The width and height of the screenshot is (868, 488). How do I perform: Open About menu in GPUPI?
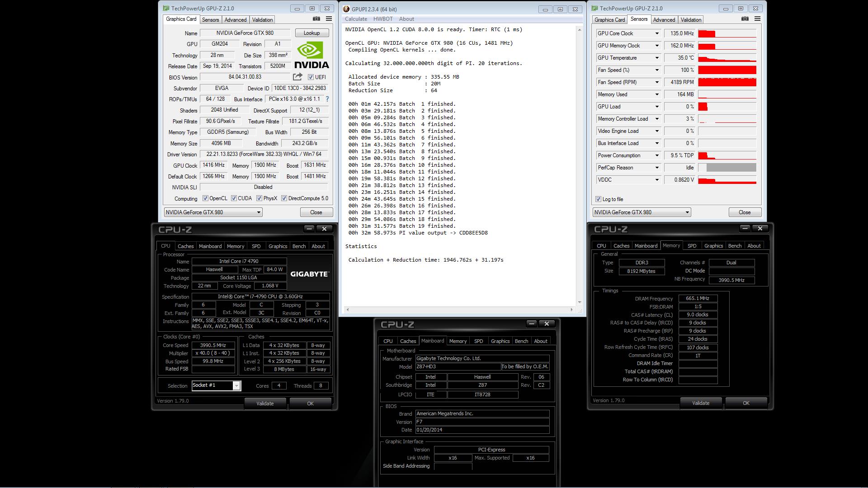pyautogui.click(x=406, y=19)
